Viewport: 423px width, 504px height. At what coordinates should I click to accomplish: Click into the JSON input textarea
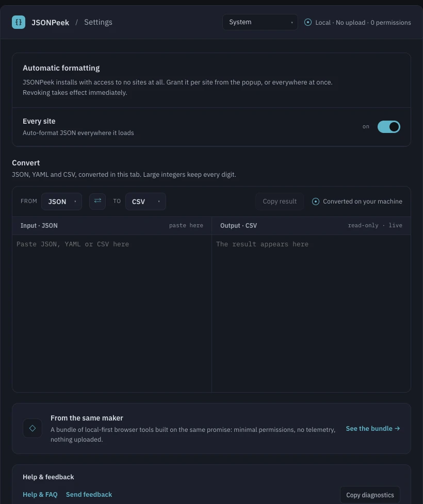tap(112, 313)
